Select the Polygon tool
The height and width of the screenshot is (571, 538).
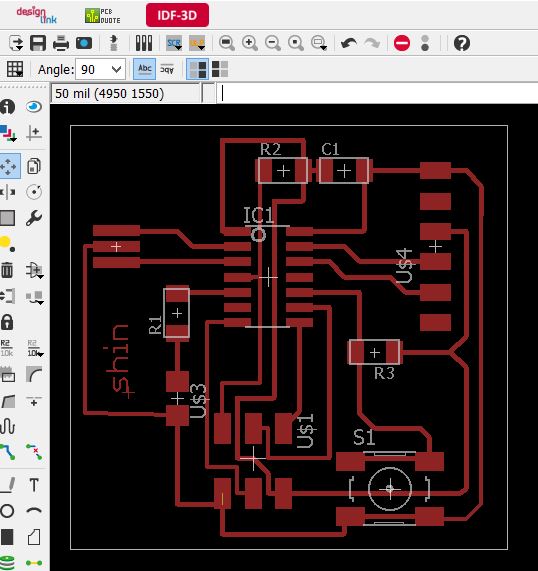[34, 537]
